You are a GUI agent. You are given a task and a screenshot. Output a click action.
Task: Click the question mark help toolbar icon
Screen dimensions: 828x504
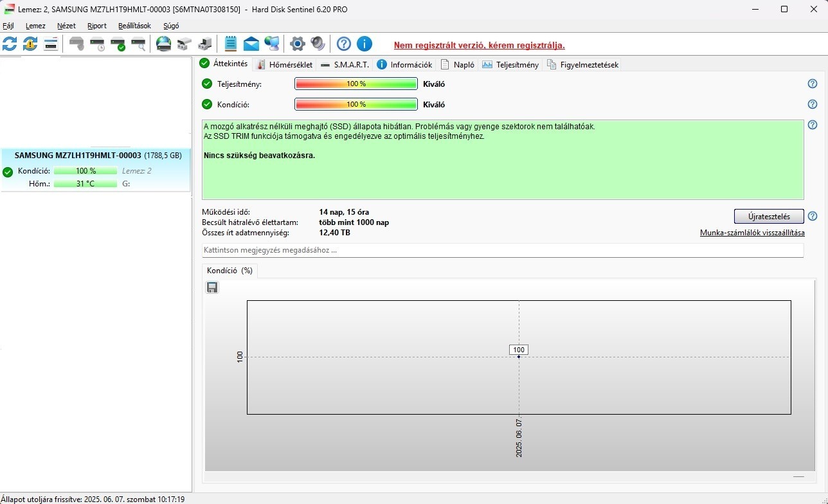point(344,44)
